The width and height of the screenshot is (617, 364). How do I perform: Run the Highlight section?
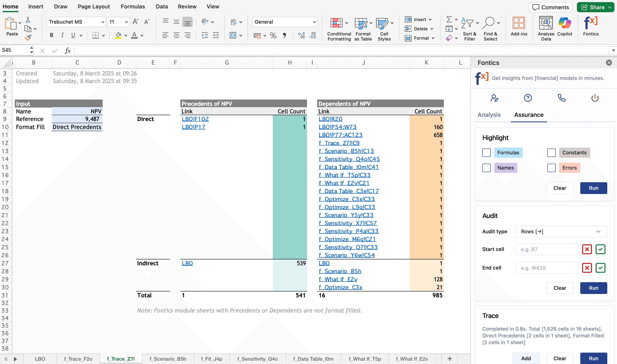[593, 188]
